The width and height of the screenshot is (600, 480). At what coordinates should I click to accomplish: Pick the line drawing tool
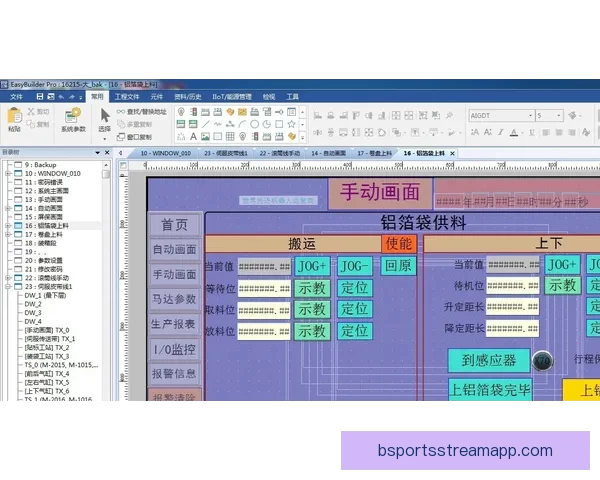(205, 124)
